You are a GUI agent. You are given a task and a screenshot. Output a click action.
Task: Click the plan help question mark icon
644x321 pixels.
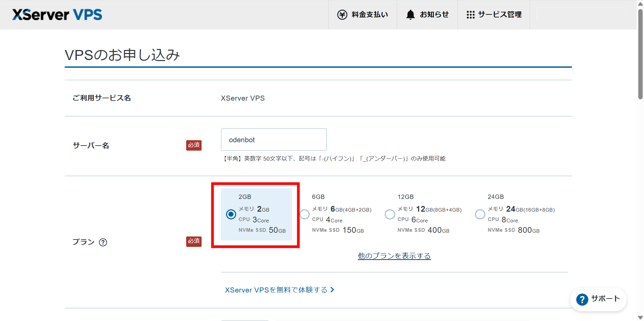pos(103,242)
